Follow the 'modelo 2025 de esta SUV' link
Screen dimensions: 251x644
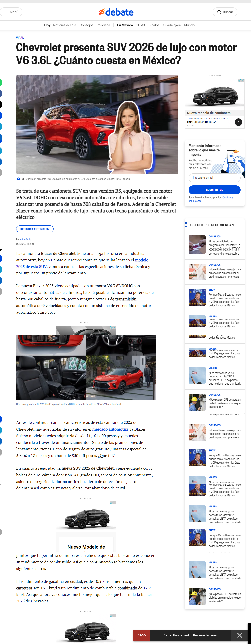82,263
